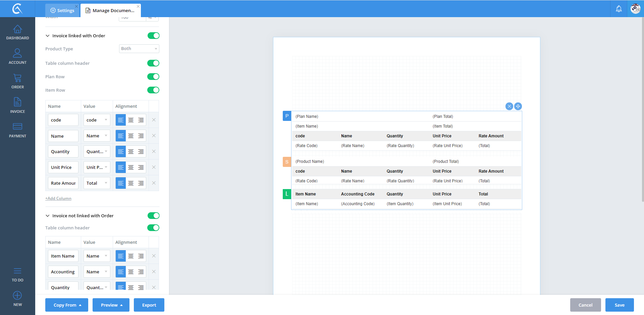Image resolution: width=644 pixels, height=315 pixels.
Task: Open the Preview dropdown menu button
Action: [x=111, y=305]
